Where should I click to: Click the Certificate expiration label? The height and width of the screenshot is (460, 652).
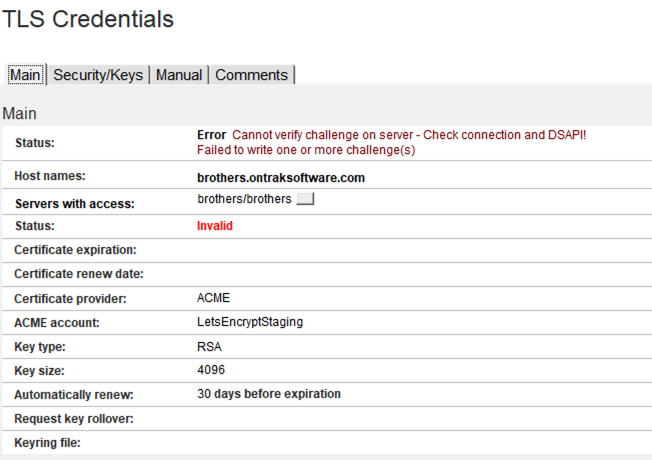75,250
